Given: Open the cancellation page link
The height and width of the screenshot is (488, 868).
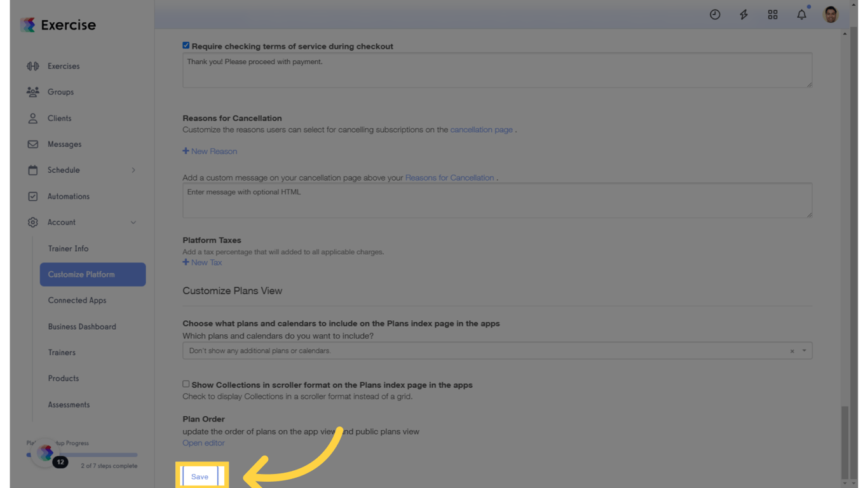Looking at the screenshot, I should pyautogui.click(x=481, y=130).
